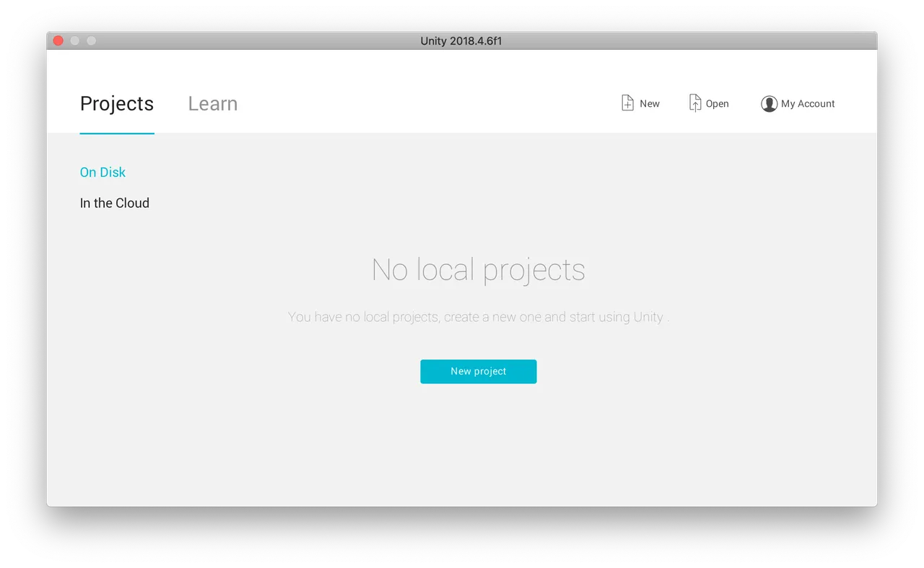Click the Unity 2018.4.6f1 title bar text
Screen dimensions: 924x568
pos(461,41)
